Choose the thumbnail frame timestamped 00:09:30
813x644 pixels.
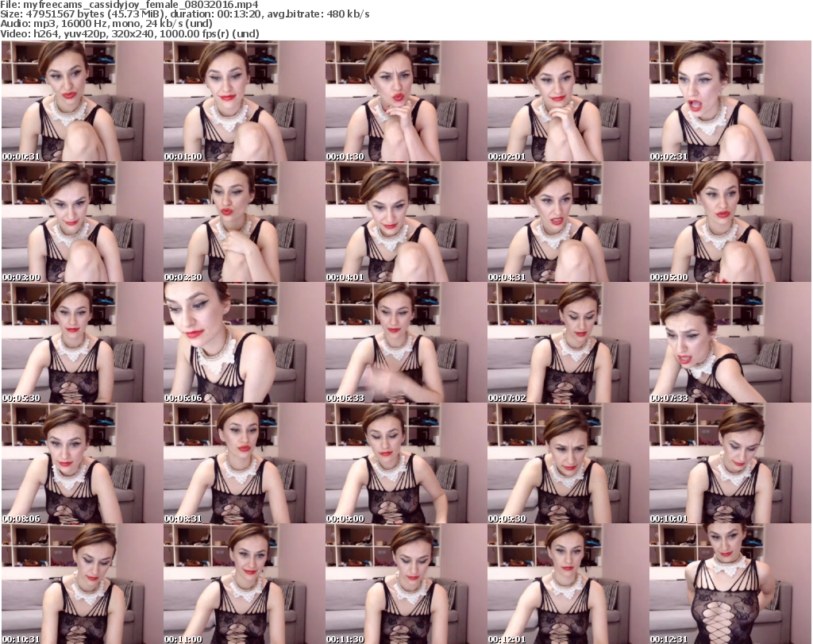(568, 464)
